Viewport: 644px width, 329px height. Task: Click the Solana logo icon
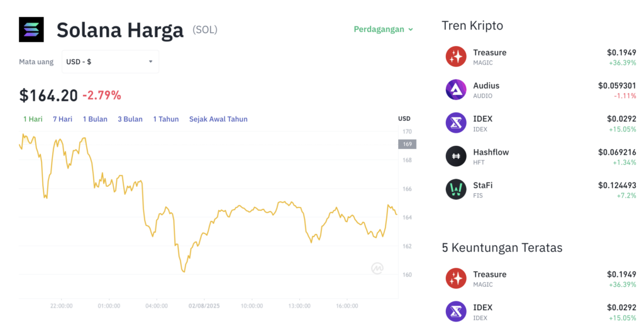pyautogui.click(x=31, y=30)
